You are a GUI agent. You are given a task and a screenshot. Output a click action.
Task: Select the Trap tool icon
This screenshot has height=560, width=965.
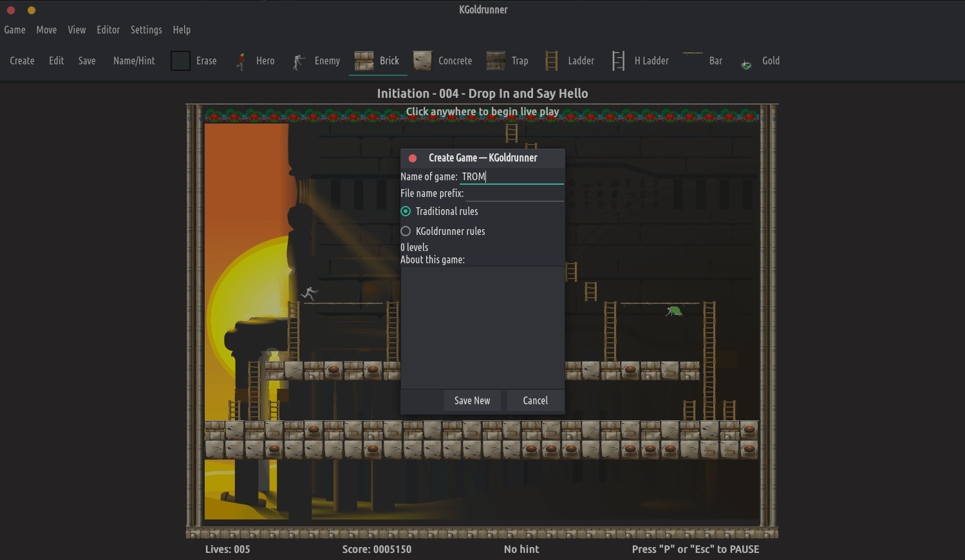pos(496,61)
